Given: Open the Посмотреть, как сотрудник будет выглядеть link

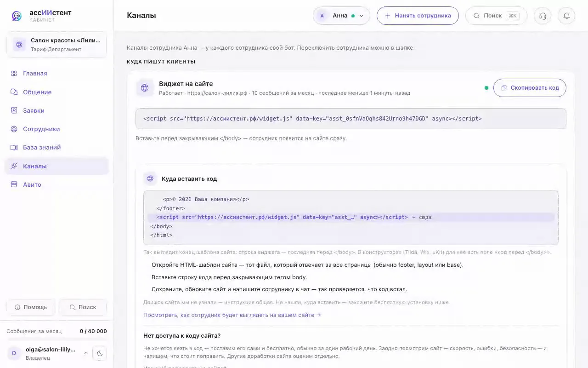Looking at the screenshot, I should 232,315.
